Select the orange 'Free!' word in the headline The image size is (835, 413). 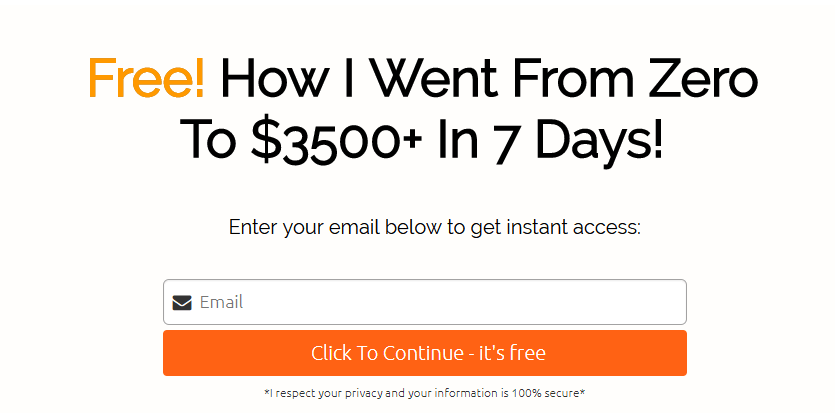146,79
